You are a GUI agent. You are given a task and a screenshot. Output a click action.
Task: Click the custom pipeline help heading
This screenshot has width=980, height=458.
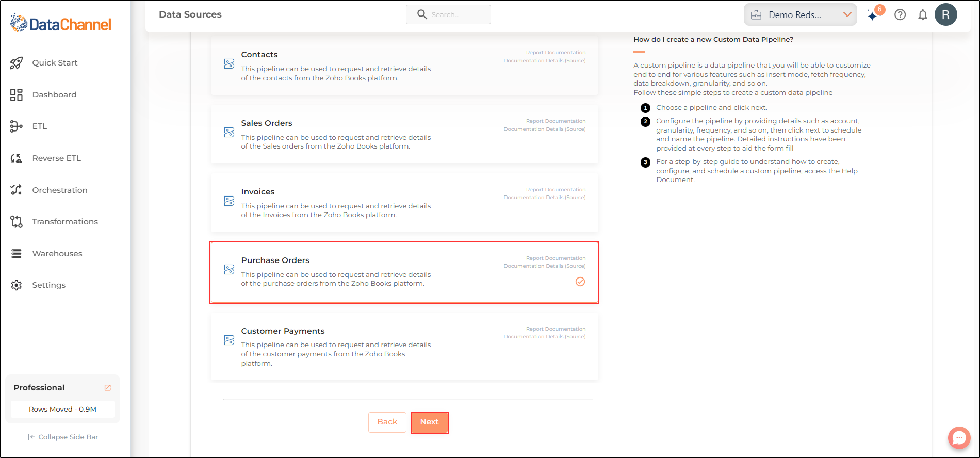[713, 40]
